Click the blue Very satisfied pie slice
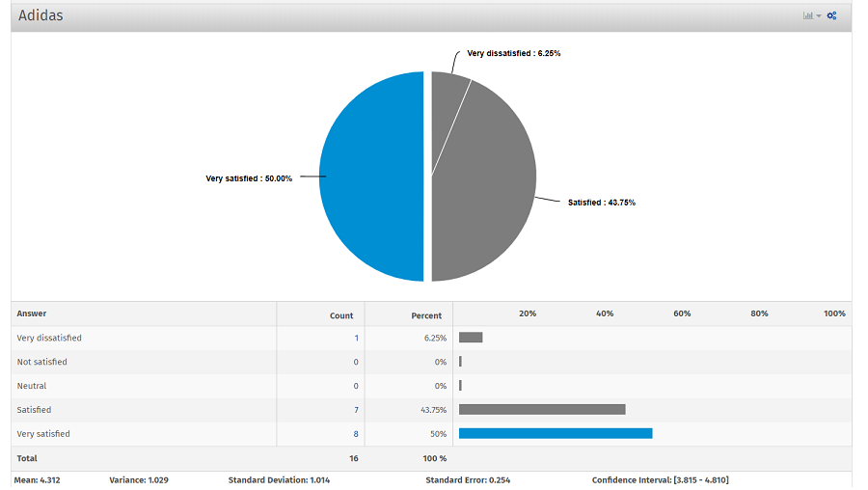The width and height of the screenshot is (868, 490). point(371,177)
